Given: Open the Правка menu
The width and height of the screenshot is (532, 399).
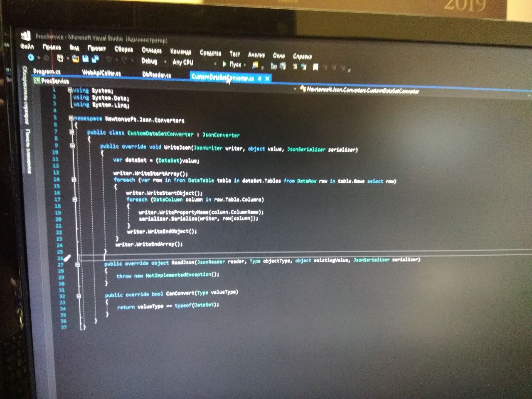Looking at the screenshot, I should pyautogui.click(x=52, y=47).
